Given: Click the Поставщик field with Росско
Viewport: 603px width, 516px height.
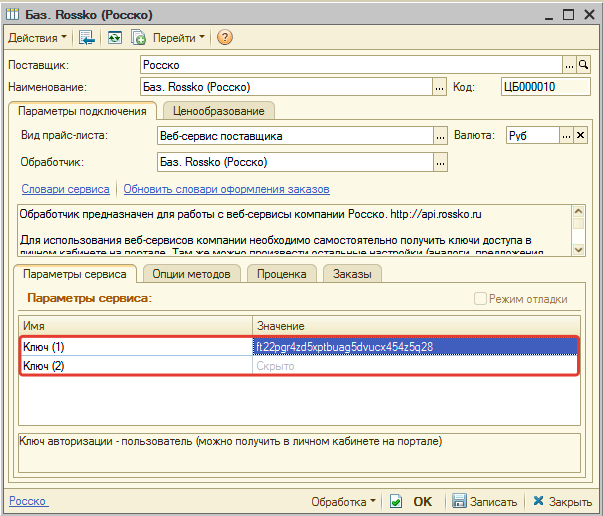Looking at the screenshot, I should pyautogui.click(x=351, y=65).
